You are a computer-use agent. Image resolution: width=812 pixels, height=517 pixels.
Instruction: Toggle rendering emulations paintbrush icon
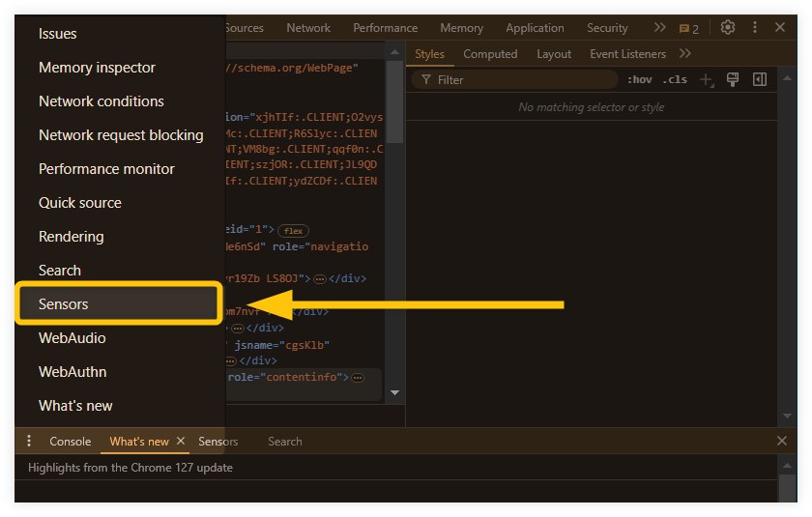click(x=733, y=79)
